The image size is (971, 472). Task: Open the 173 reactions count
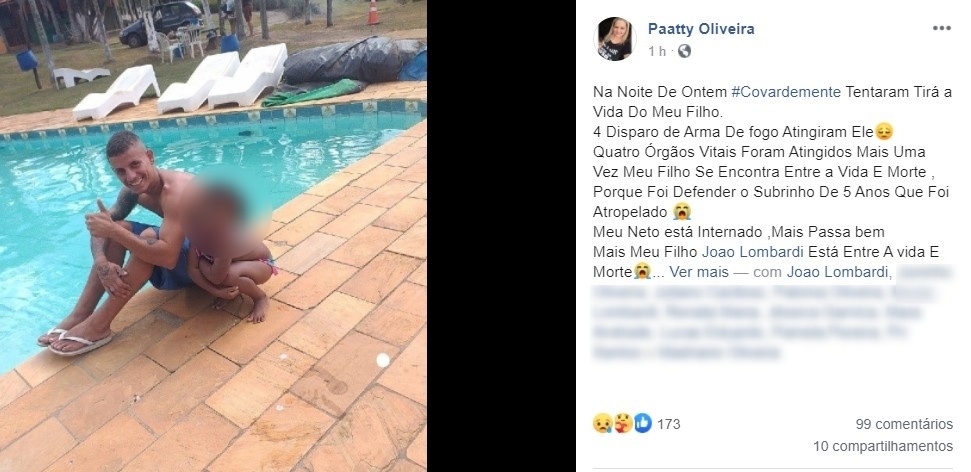coord(669,424)
